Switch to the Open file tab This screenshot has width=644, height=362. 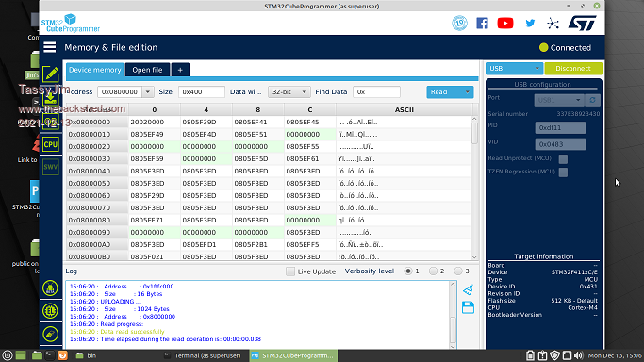coord(147,70)
